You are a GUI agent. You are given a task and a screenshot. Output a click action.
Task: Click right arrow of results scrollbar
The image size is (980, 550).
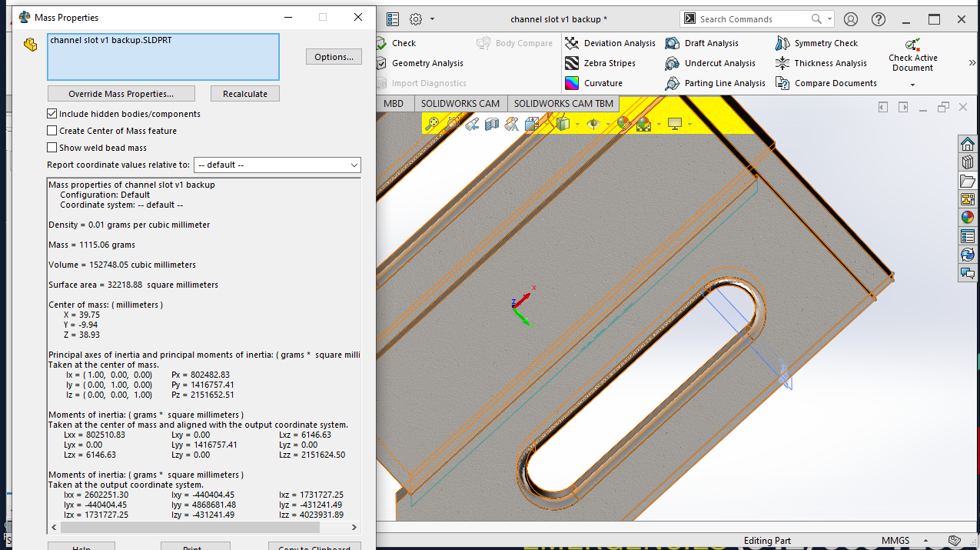click(354, 528)
